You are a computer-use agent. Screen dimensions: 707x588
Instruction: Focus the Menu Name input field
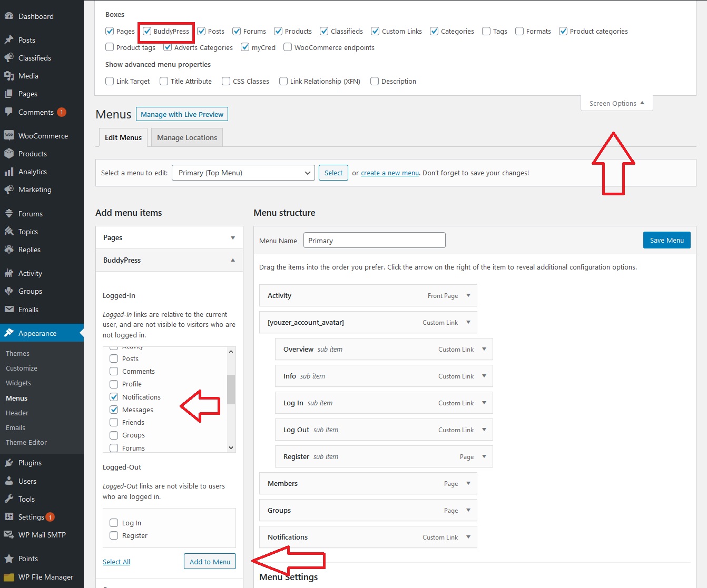point(375,241)
